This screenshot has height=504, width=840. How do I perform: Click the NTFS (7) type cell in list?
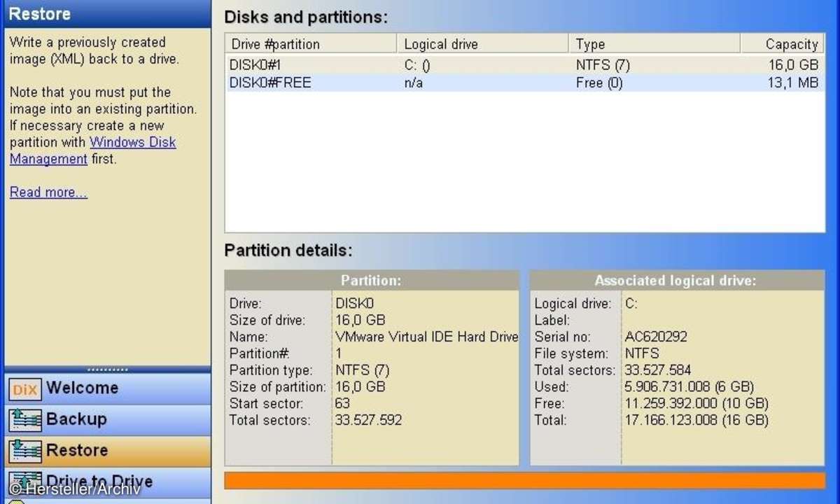tap(603, 66)
